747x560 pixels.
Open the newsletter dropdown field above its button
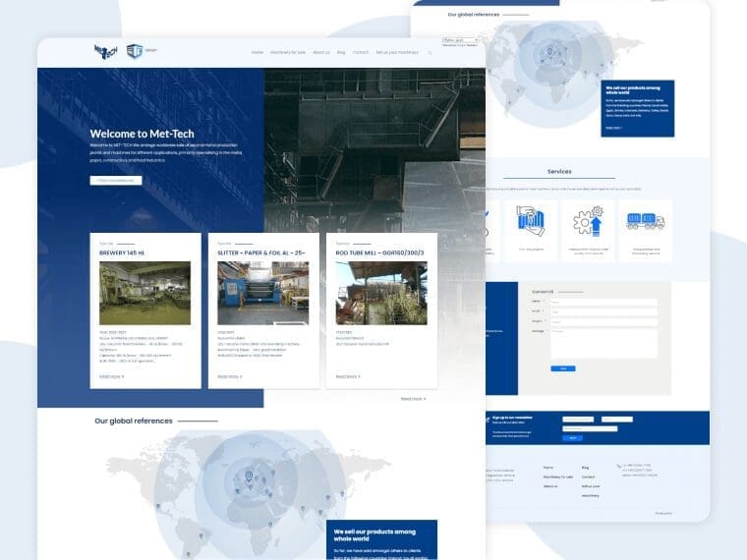pyautogui.click(x=590, y=429)
